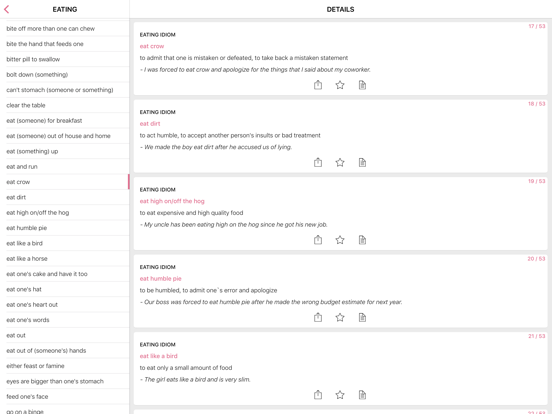The width and height of the screenshot is (552, 414).
Task: Choose 'bolt down (something)' from list
Action: pyautogui.click(x=65, y=75)
